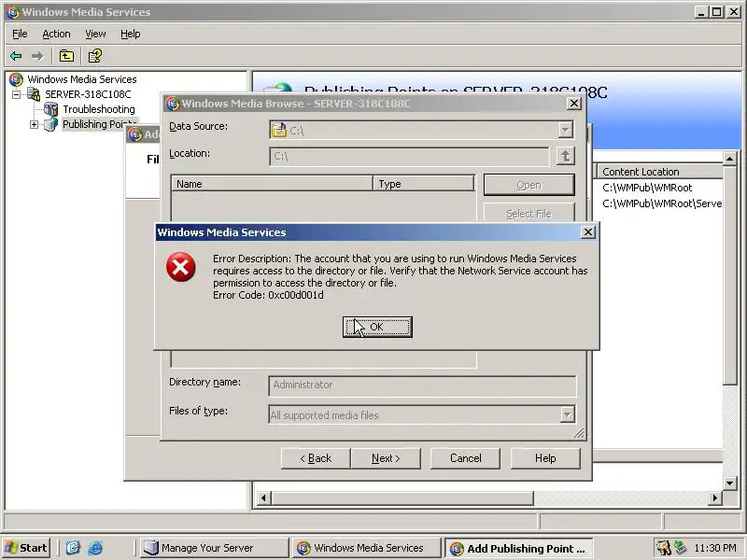Select the Windows Media Services root node
The image size is (747, 560).
pyautogui.click(x=81, y=79)
